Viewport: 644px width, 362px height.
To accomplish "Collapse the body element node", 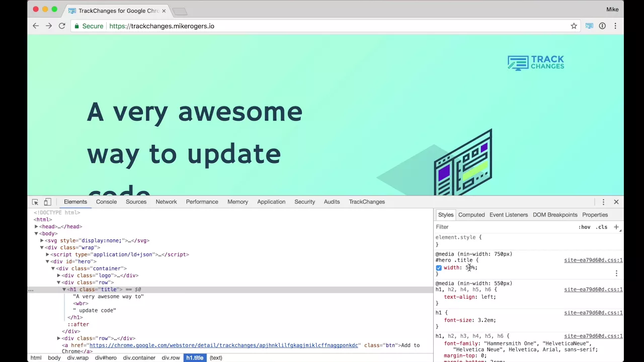I will [x=36, y=234].
